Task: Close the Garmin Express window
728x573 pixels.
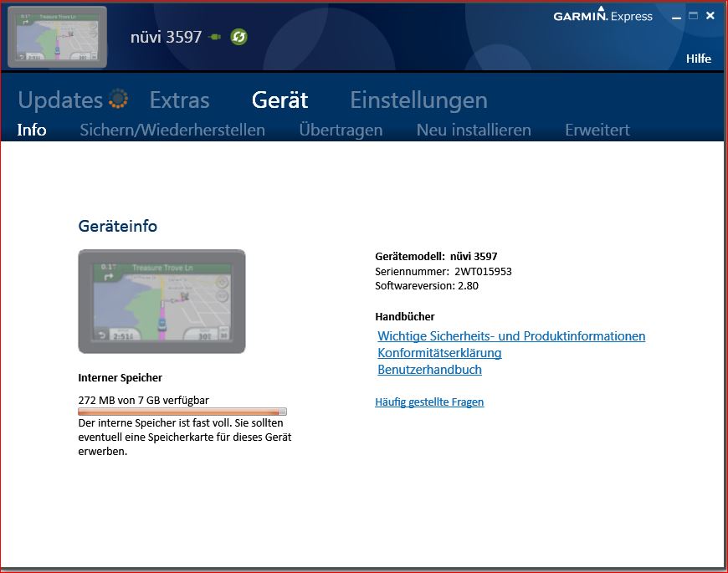Action: pyautogui.click(x=710, y=16)
